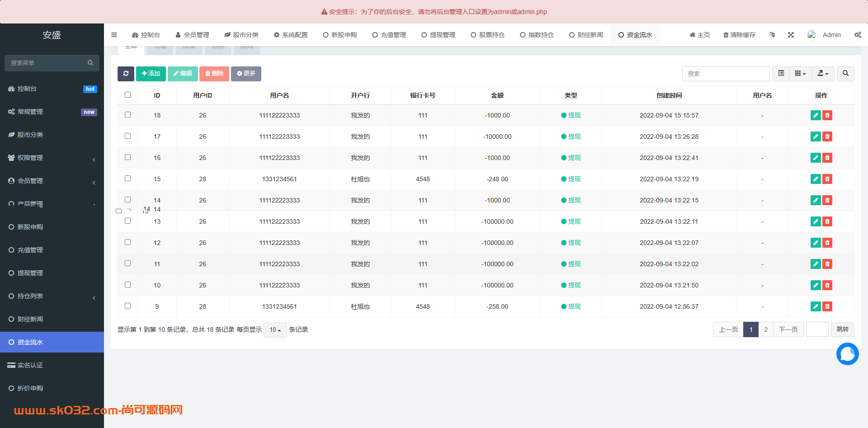868x428 pixels.
Task: Delete record with ID 17
Action: (827, 136)
